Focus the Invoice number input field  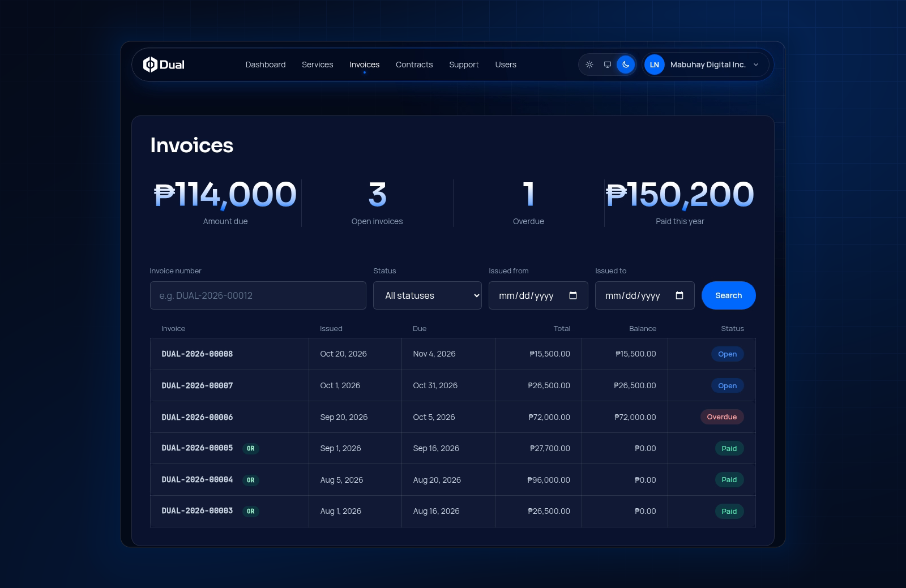(x=258, y=295)
